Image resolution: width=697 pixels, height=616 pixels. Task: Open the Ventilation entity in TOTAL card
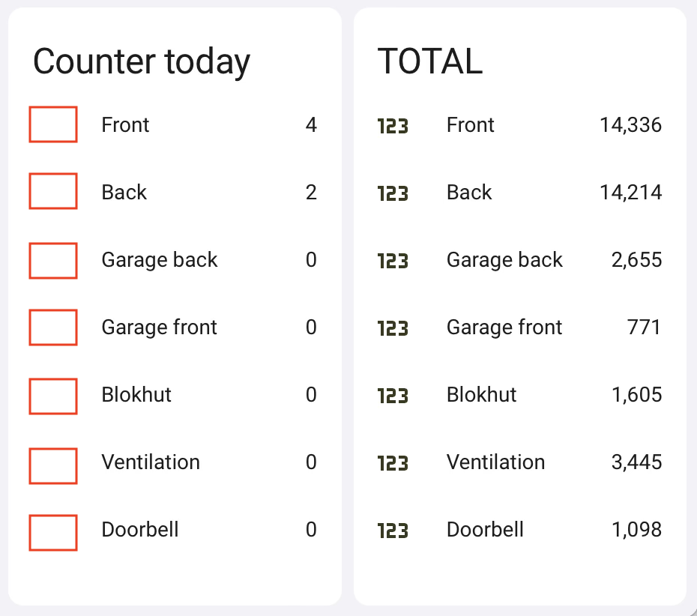[x=519, y=462]
